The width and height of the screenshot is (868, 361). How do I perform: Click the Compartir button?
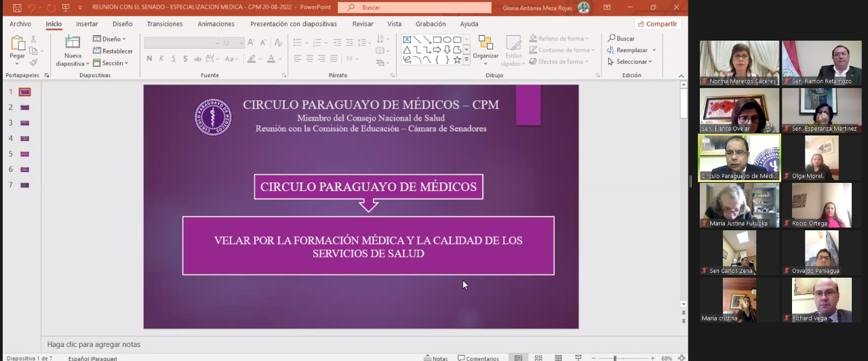point(657,24)
